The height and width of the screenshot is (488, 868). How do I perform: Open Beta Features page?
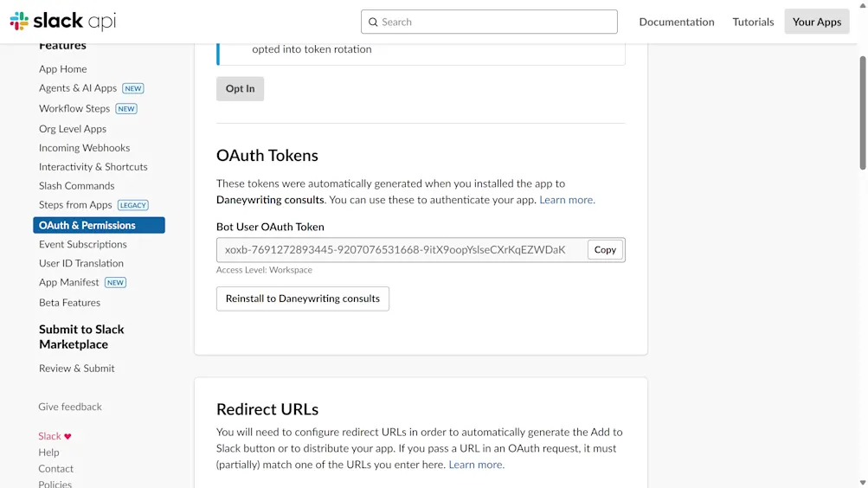click(x=69, y=302)
